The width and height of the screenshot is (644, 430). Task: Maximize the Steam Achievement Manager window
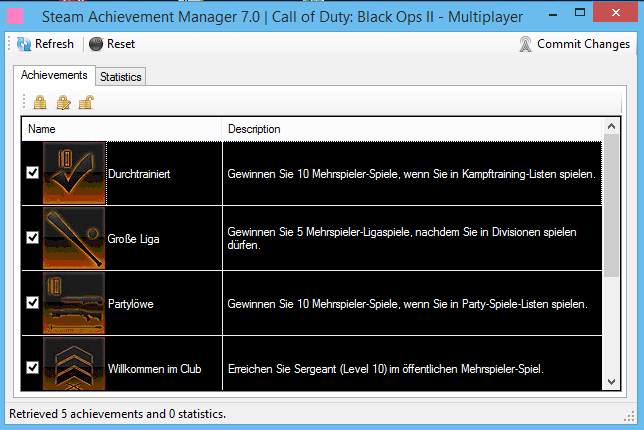[580, 13]
